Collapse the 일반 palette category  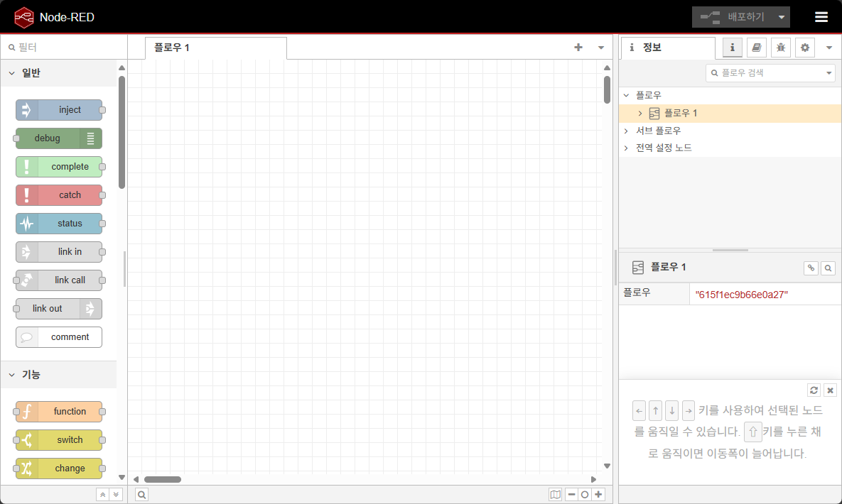[59, 73]
